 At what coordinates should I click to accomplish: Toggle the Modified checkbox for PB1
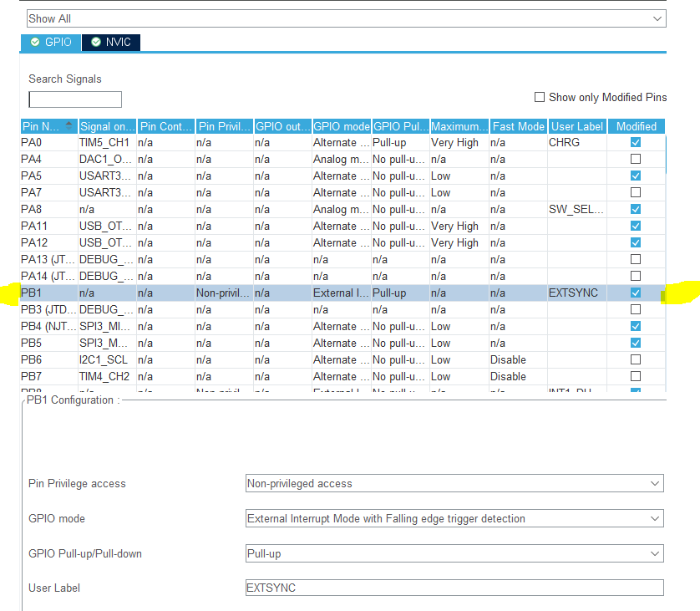(x=636, y=293)
